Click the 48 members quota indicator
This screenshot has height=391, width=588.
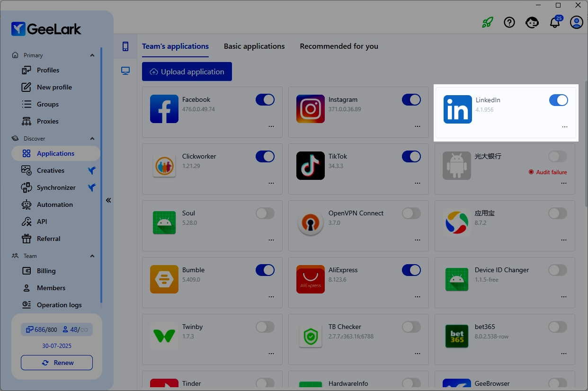point(76,329)
